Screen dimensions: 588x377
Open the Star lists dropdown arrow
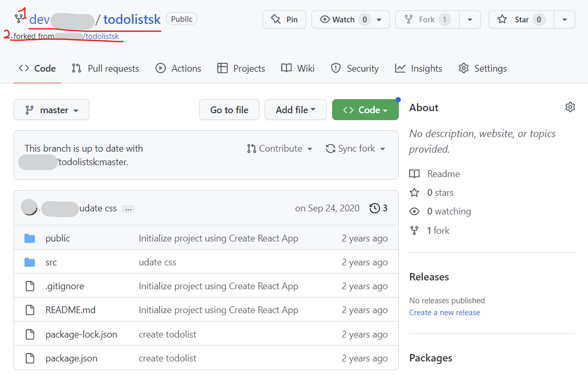pos(565,19)
